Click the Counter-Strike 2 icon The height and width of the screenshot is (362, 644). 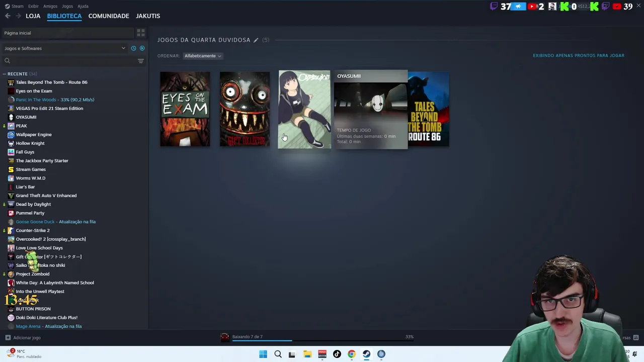[11, 230]
